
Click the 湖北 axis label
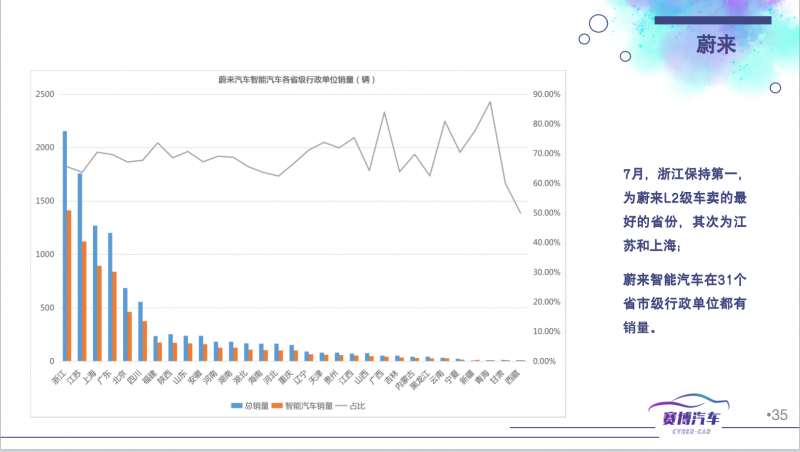click(241, 376)
